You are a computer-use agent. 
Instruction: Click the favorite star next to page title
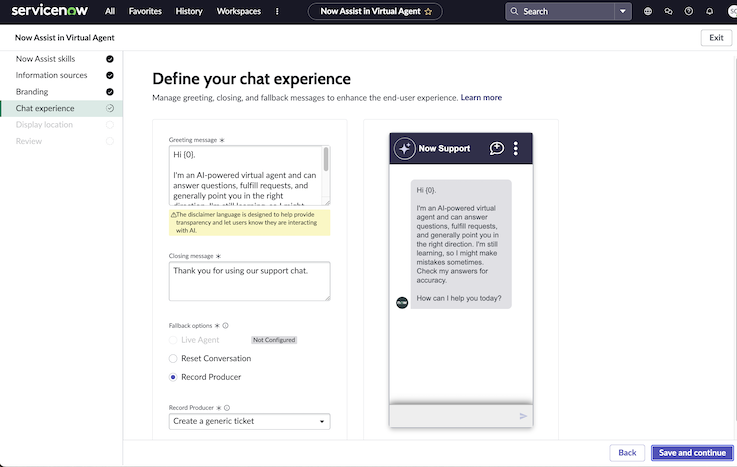(x=428, y=12)
